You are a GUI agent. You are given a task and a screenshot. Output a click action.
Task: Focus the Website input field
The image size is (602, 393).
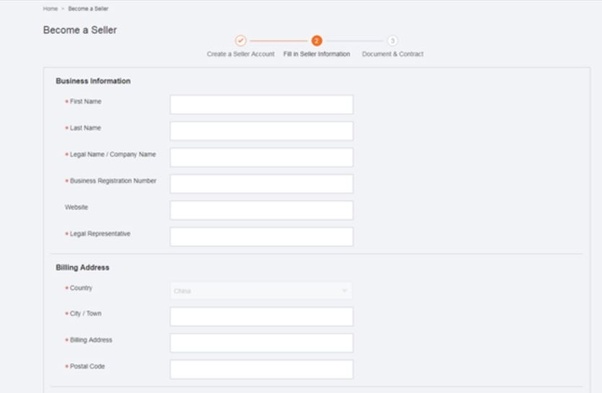click(x=261, y=210)
